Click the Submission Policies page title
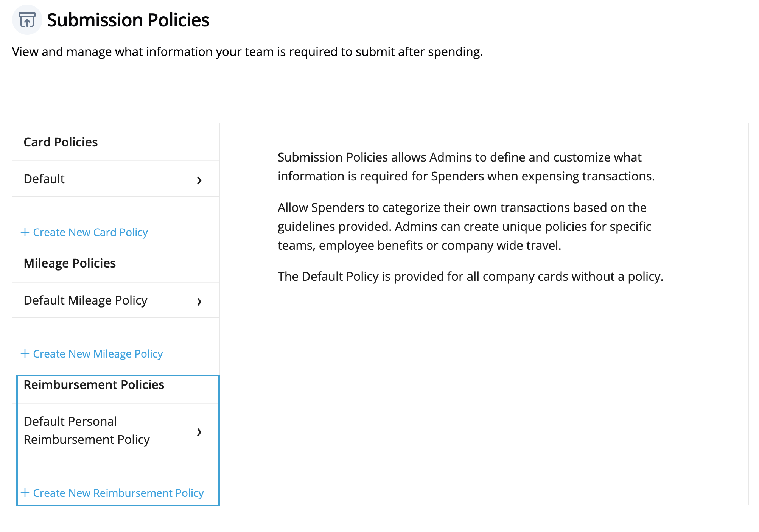Screen dimensions: 759x532 (x=128, y=20)
